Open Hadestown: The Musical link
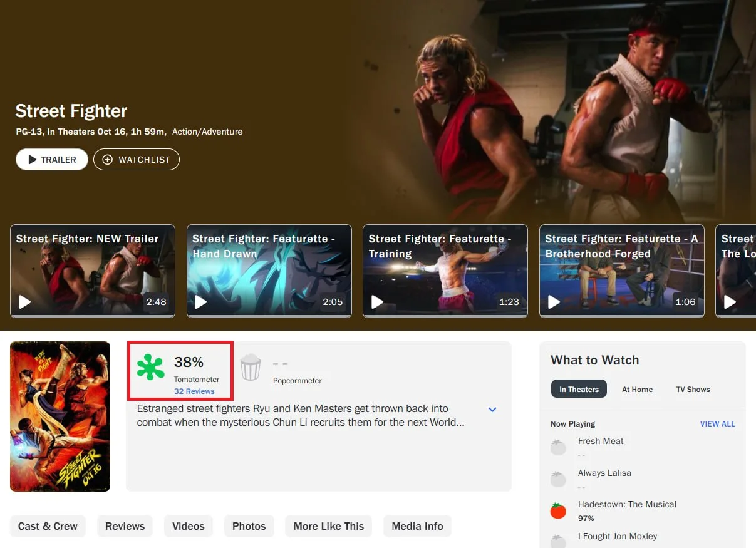The image size is (756, 548). [627, 504]
